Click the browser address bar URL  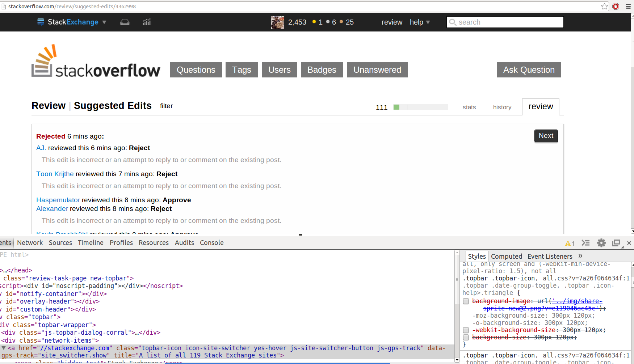point(72,6)
